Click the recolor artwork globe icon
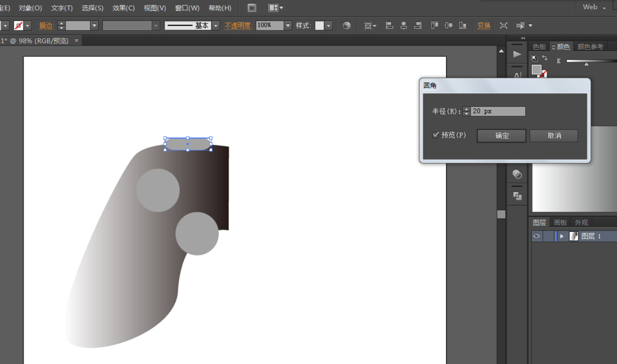617x364 pixels. point(347,25)
